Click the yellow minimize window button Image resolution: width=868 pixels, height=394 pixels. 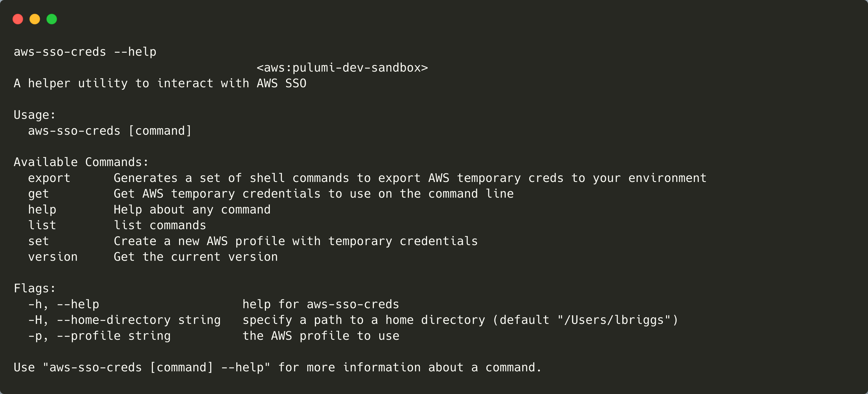[35, 19]
